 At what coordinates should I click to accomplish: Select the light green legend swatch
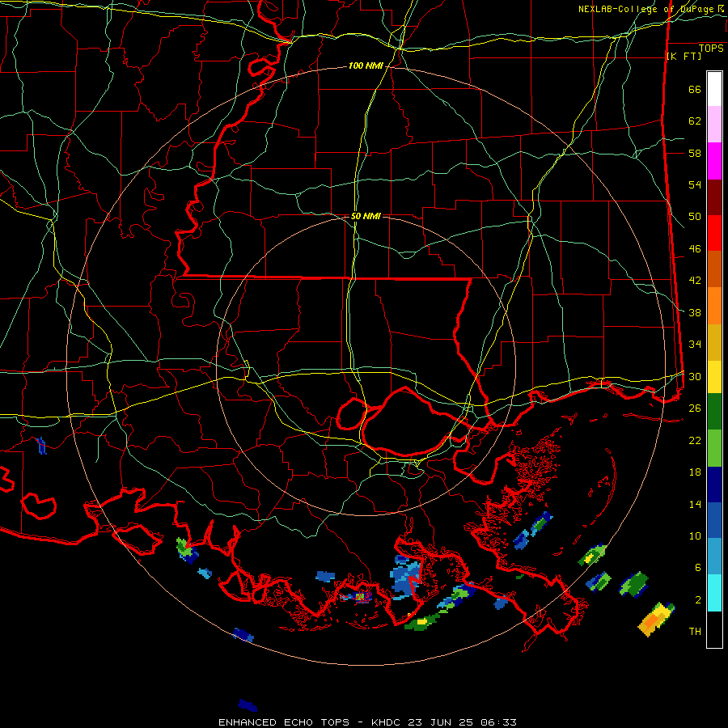(714, 448)
